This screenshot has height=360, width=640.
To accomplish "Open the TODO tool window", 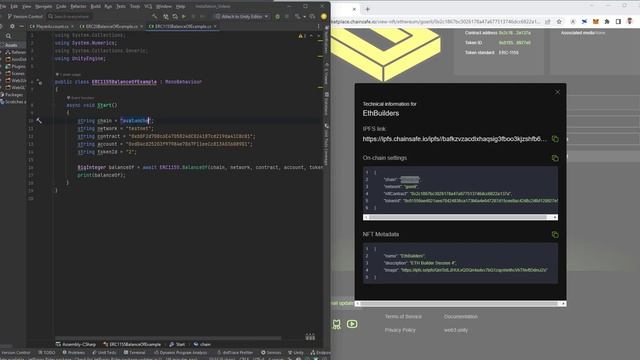I will coord(47,352).
